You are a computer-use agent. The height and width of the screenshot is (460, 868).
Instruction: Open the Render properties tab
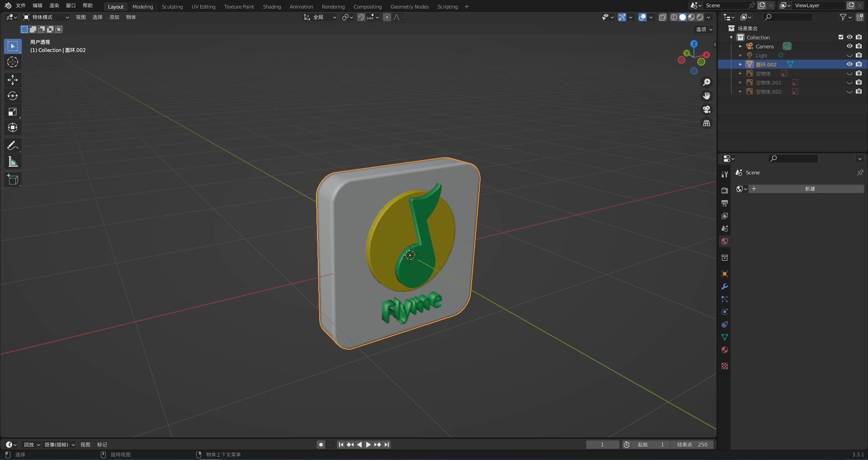[725, 191]
